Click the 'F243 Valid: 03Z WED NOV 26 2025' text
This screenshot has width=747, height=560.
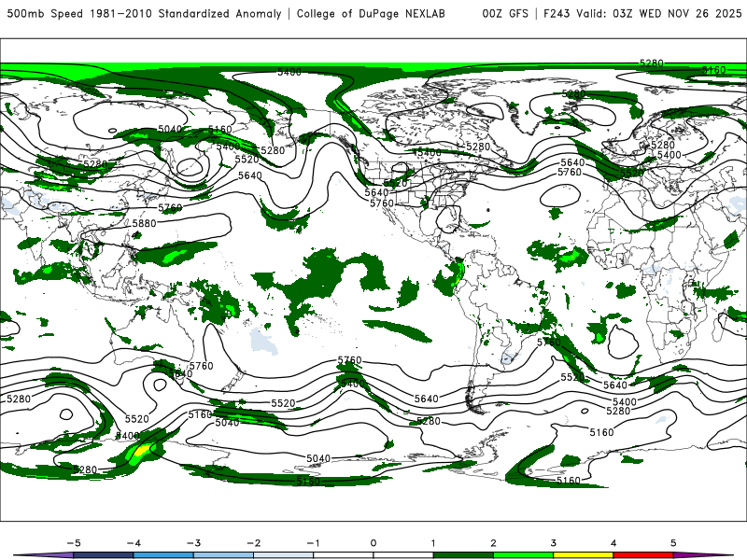tap(642, 13)
